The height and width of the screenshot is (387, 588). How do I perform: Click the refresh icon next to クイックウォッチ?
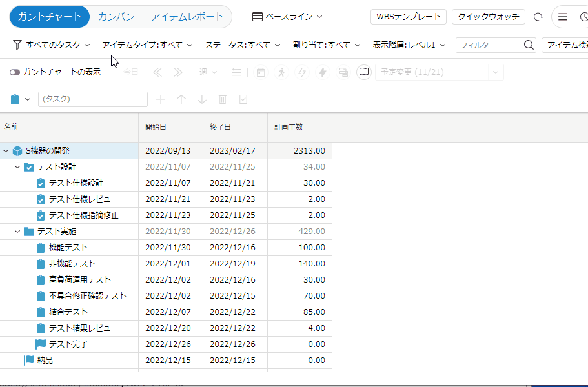[538, 17]
